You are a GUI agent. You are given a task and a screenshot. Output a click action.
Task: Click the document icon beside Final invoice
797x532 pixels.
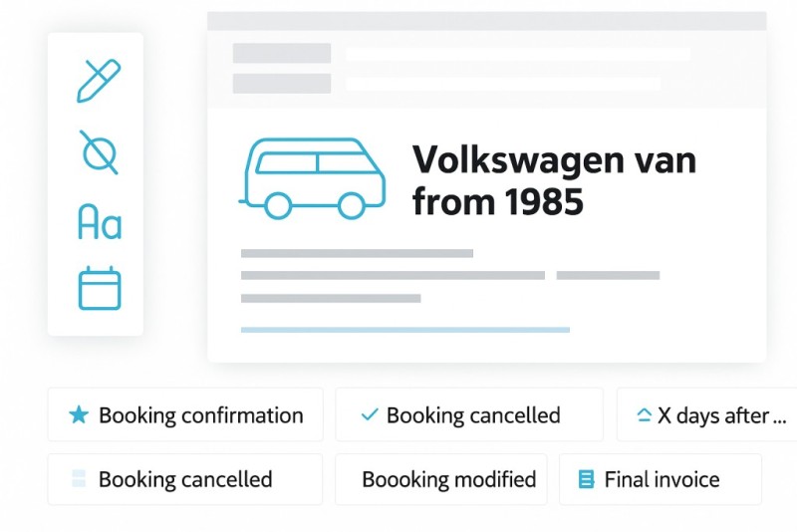pos(587,480)
